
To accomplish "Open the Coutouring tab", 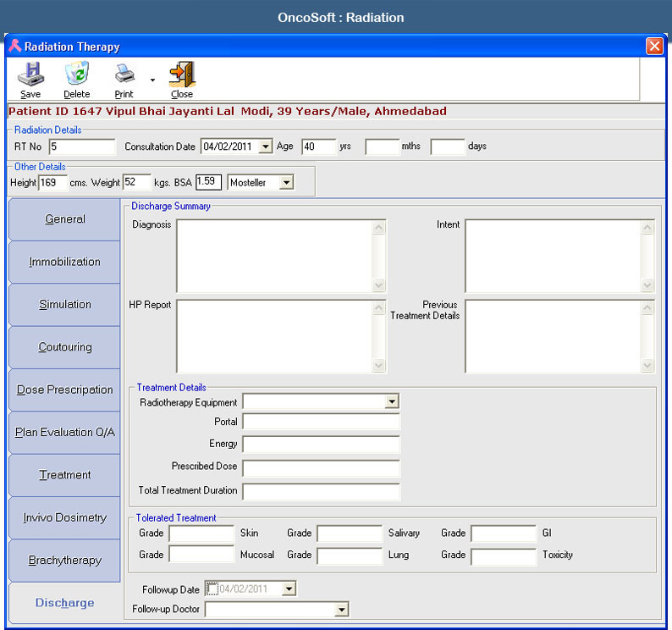I will [64, 347].
